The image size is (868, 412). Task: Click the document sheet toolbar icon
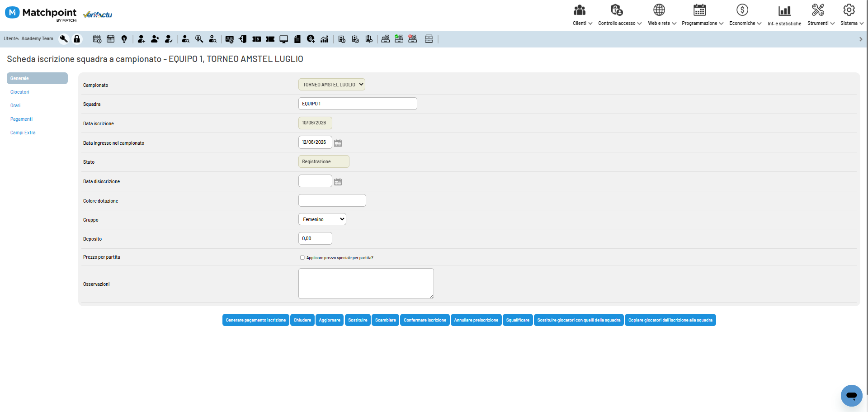297,39
